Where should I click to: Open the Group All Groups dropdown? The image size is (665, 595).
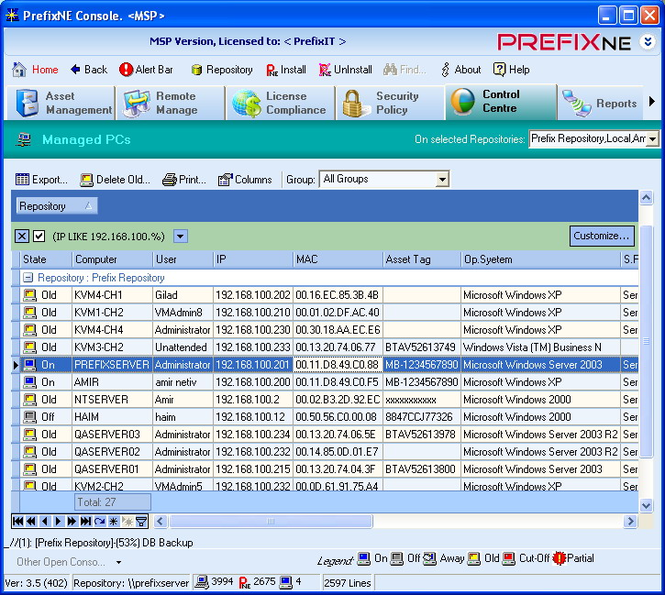point(442,179)
